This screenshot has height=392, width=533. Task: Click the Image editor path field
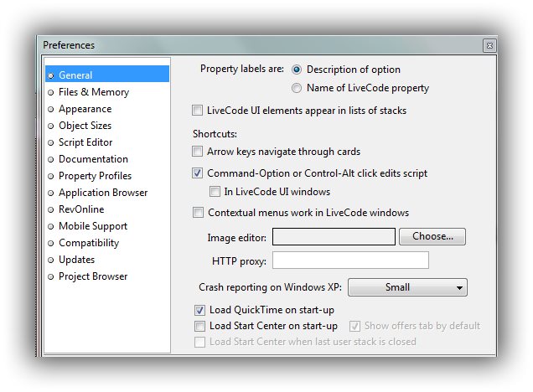(334, 237)
